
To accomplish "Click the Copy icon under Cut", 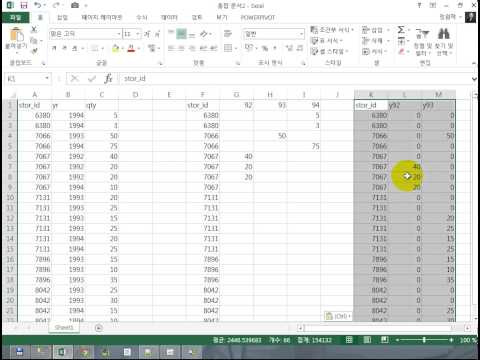I will click(x=34, y=41).
